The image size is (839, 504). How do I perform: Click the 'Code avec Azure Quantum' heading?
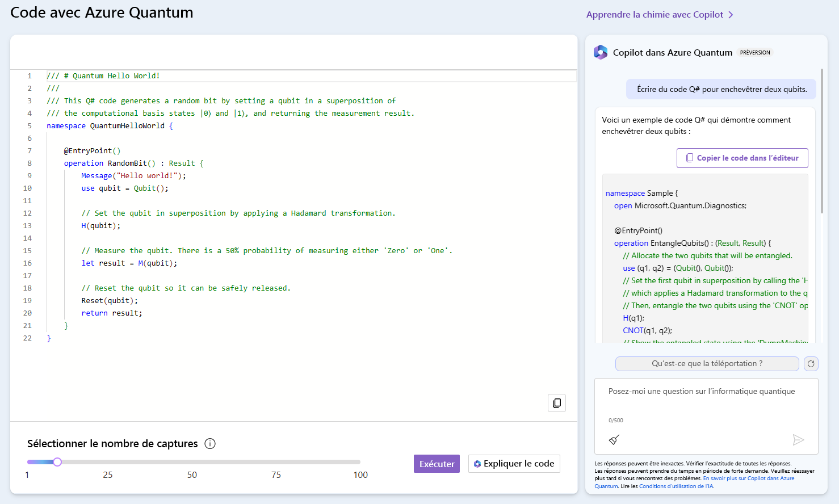pos(102,12)
